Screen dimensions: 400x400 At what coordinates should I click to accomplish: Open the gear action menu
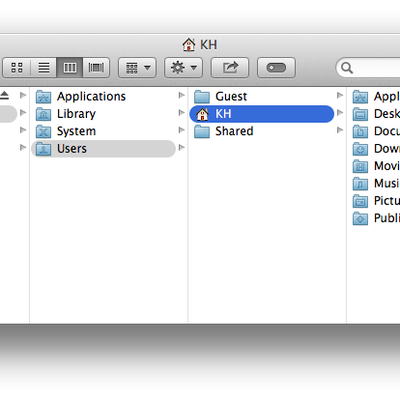(183, 68)
